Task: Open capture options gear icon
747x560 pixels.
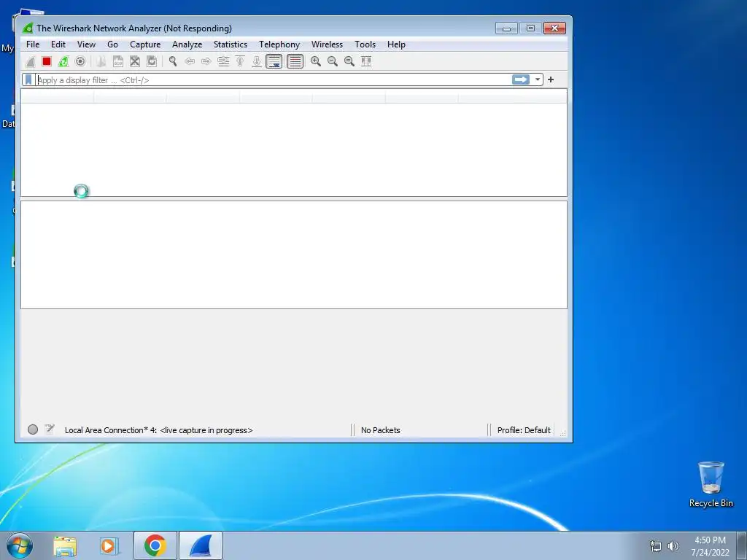Action: tap(80, 61)
